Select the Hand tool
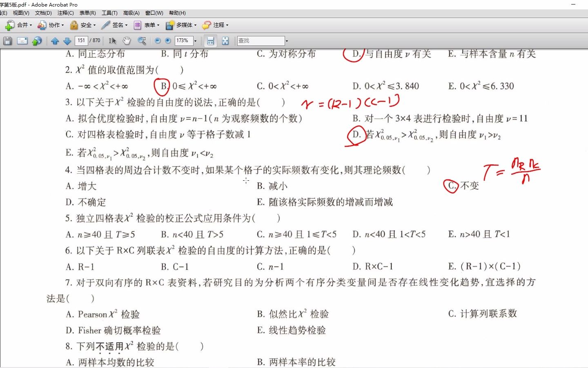This screenshot has width=588, height=368. click(x=127, y=41)
